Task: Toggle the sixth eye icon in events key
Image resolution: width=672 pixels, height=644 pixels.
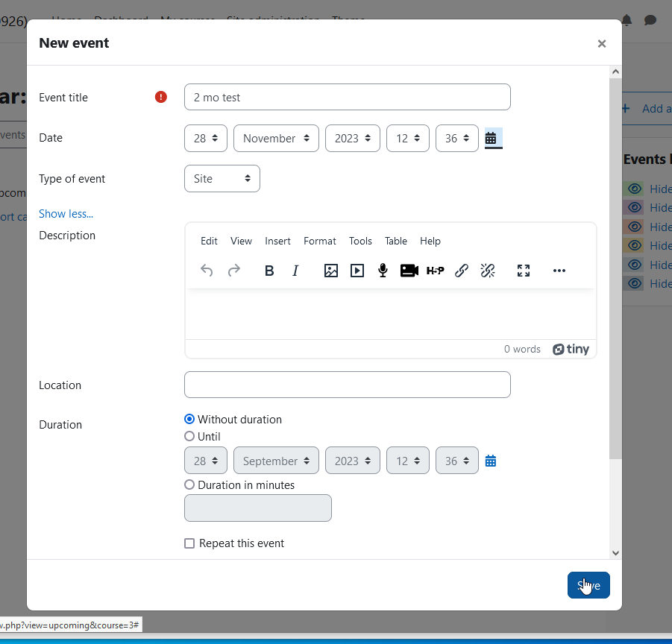Action: [x=635, y=283]
